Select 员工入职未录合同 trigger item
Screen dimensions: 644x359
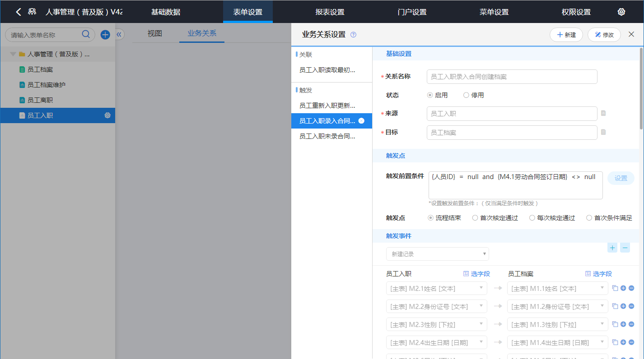[331, 136]
